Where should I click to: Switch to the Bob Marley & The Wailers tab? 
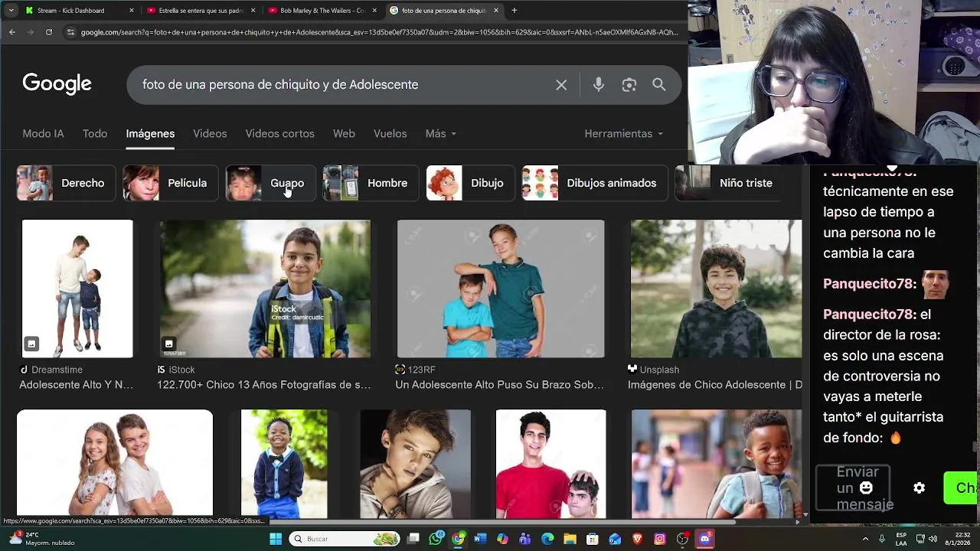(x=322, y=11)
